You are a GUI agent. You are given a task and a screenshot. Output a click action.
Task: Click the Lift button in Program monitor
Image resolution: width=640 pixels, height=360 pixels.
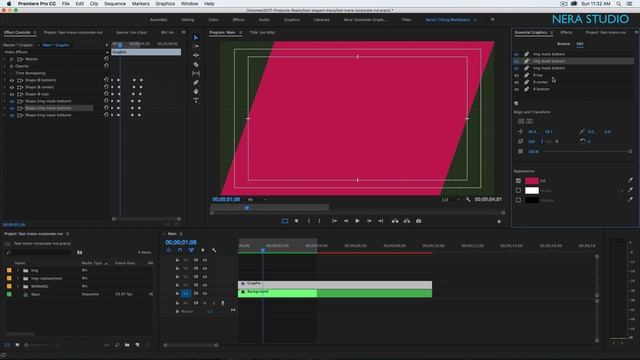coord(395,221)
